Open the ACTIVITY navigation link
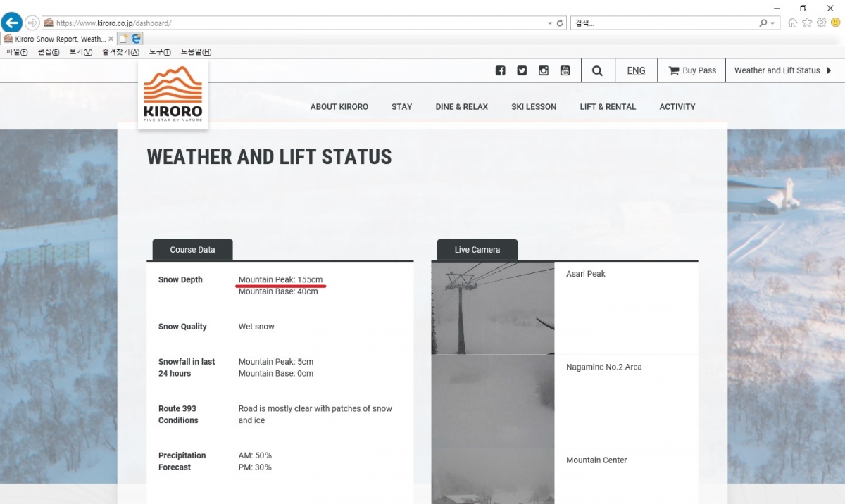845x504 pixels. [x=677, y=107]
